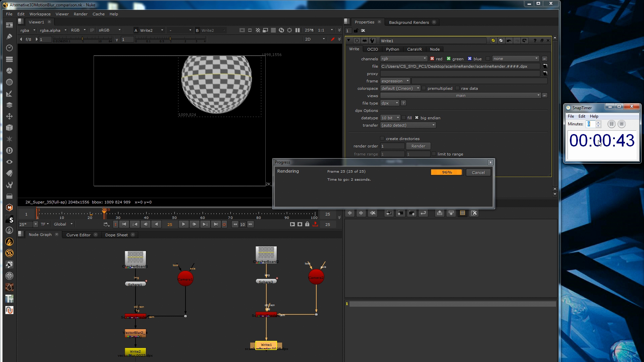Open the Image nodes toolbar menu
This screenshot has width=644, height=362.
(x=9, y=25)
